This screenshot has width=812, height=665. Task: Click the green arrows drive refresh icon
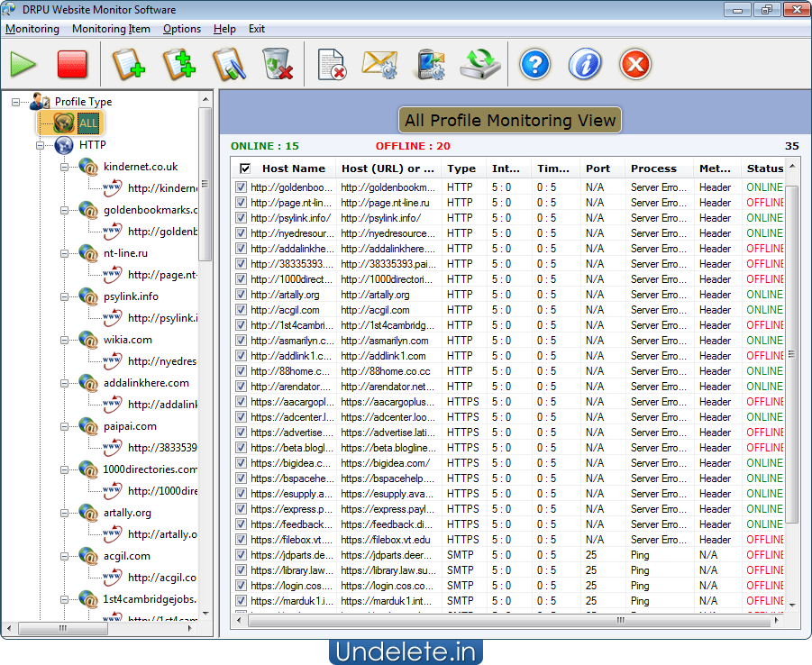point(480,64)
